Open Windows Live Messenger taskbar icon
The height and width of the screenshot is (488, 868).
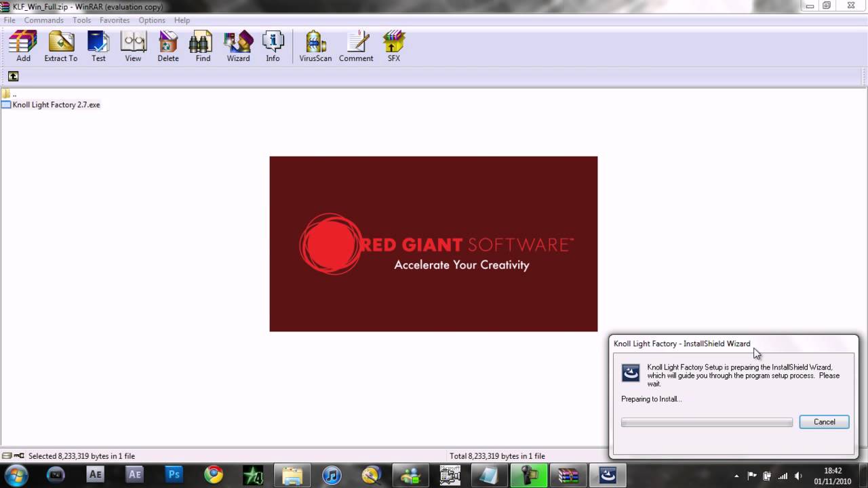click(411, 475)
